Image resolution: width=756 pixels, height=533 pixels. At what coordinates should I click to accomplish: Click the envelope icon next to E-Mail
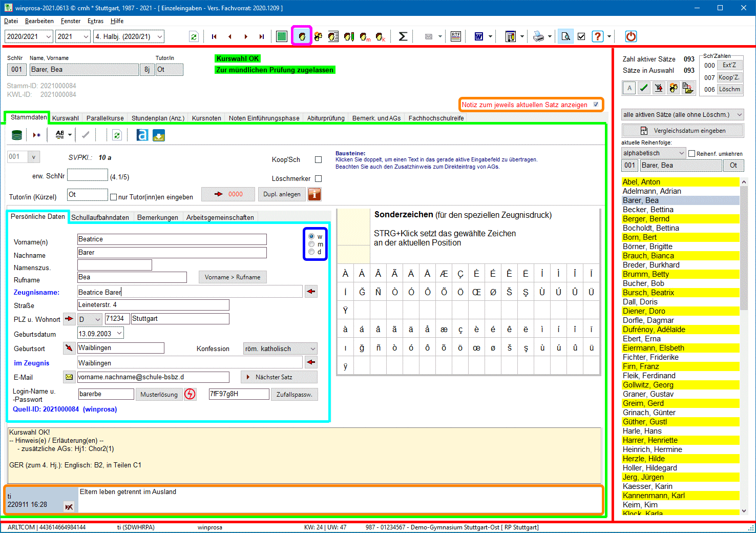69,377
